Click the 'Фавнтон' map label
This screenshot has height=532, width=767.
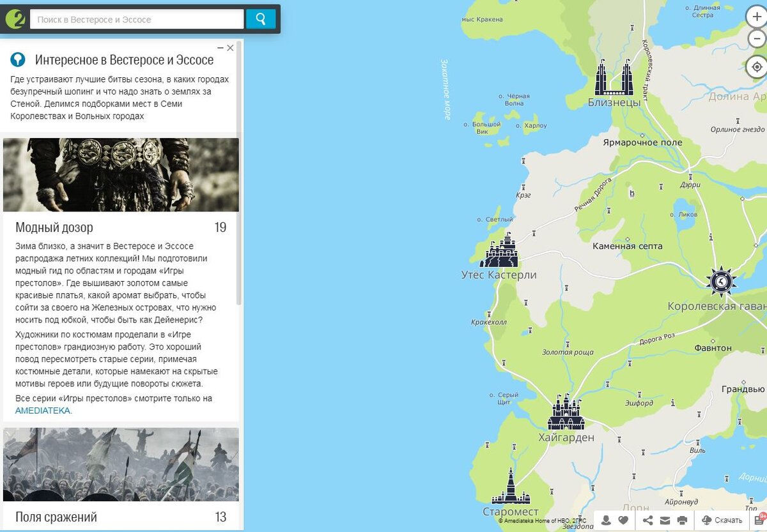click(x=713, y=348)
